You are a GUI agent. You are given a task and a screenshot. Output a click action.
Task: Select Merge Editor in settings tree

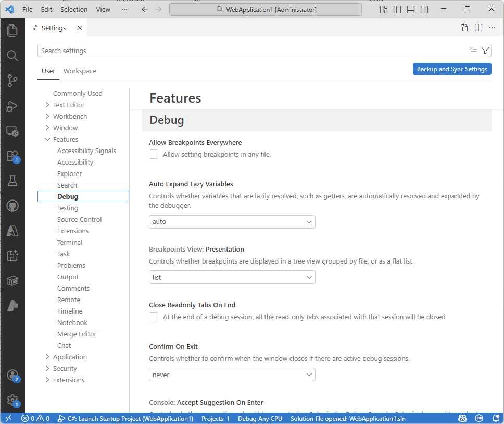[77, 334]
